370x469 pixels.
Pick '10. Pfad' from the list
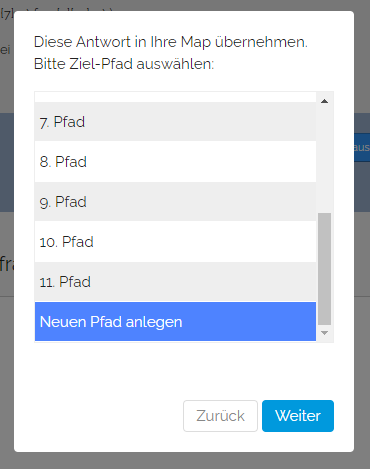point(175,242)
